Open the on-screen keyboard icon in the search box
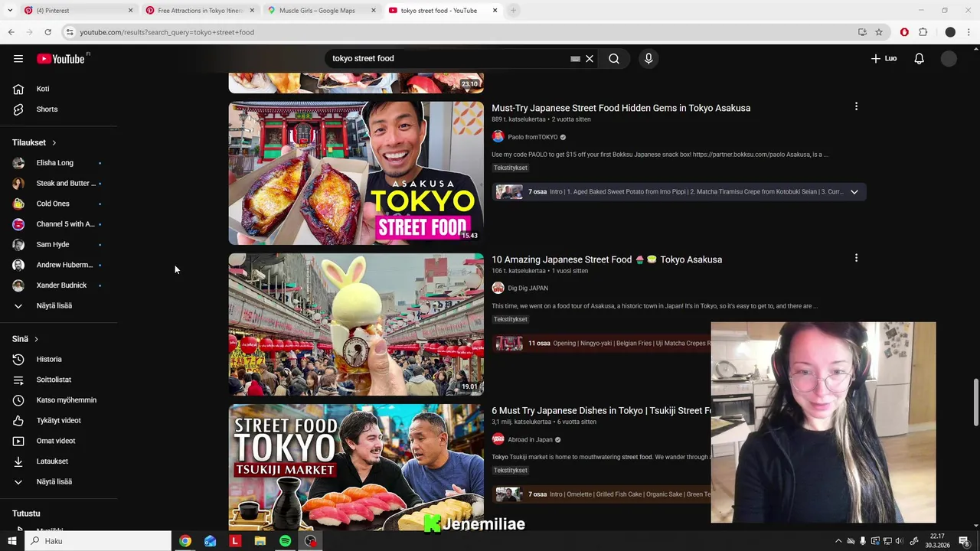This screenshot has width=980, height=551. 575,58
